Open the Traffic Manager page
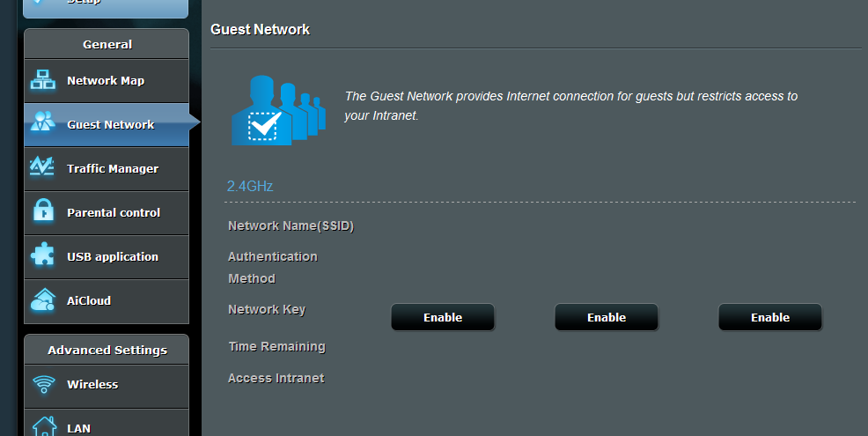Viewport: 868px width, 436px height. click(x=107, y=169)
